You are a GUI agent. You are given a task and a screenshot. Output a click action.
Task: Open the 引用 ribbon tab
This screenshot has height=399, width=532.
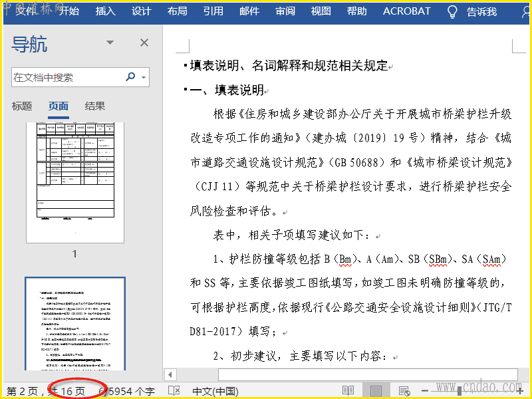pyautogui.click(x=213, y=11)
